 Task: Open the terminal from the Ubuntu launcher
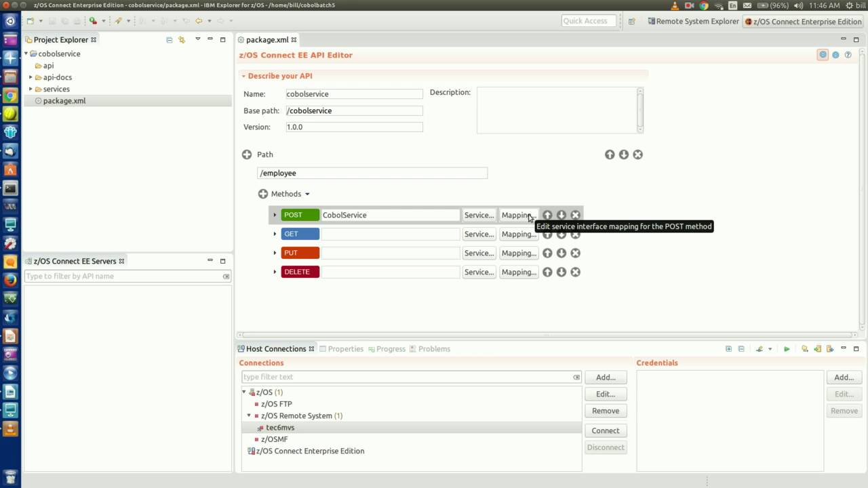(x=10, y=188)
